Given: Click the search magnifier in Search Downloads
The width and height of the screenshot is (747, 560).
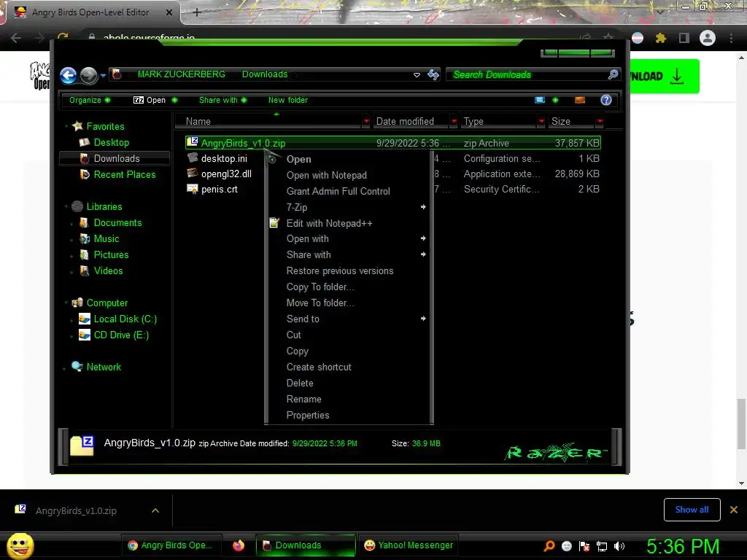Looking at the screenshot, I should [613, 74].
